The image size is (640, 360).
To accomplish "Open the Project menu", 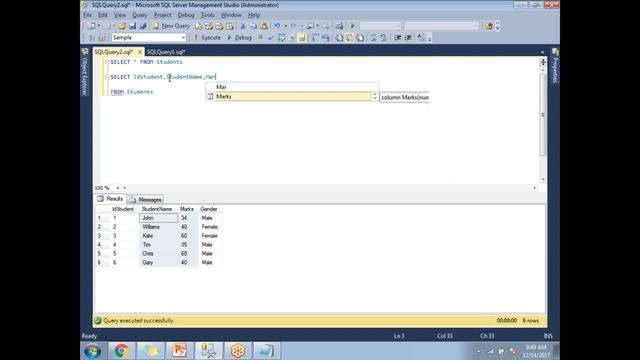I will pos(162,15).
